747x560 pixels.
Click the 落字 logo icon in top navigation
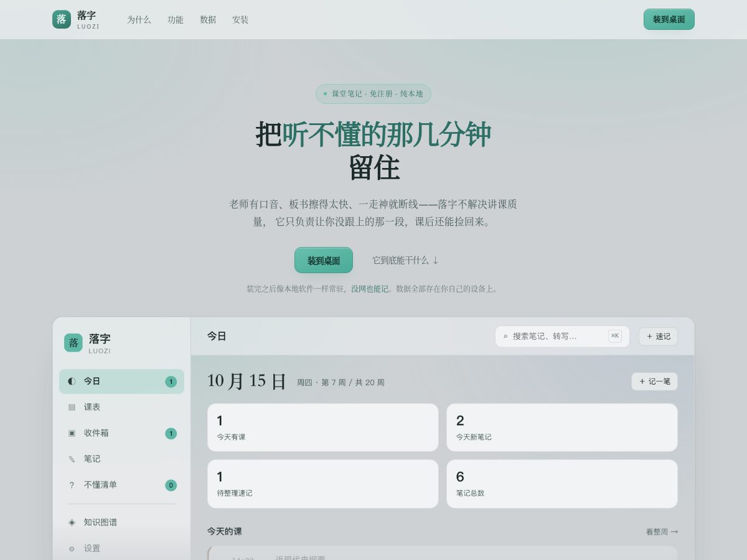pyautogui.click(x=62, y=19)
